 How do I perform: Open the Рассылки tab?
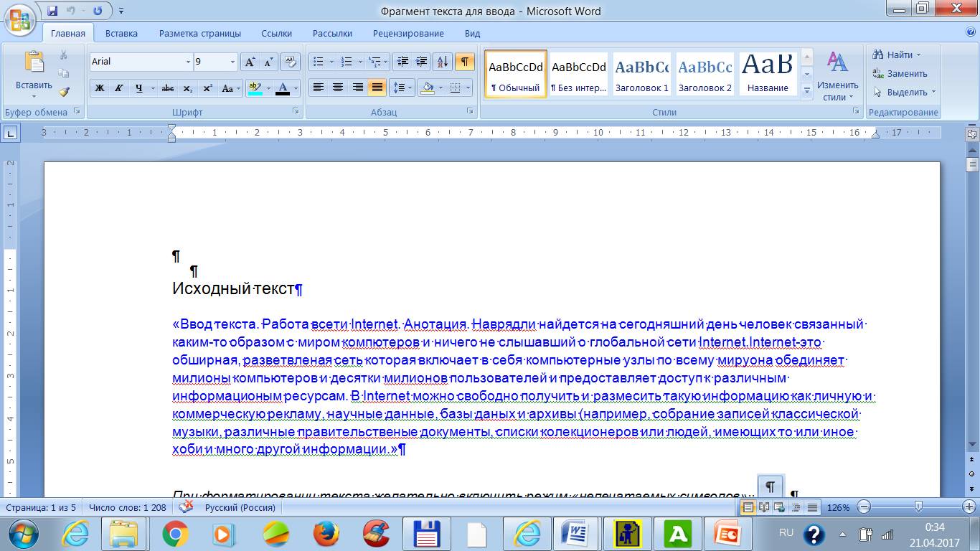(332, 33)
